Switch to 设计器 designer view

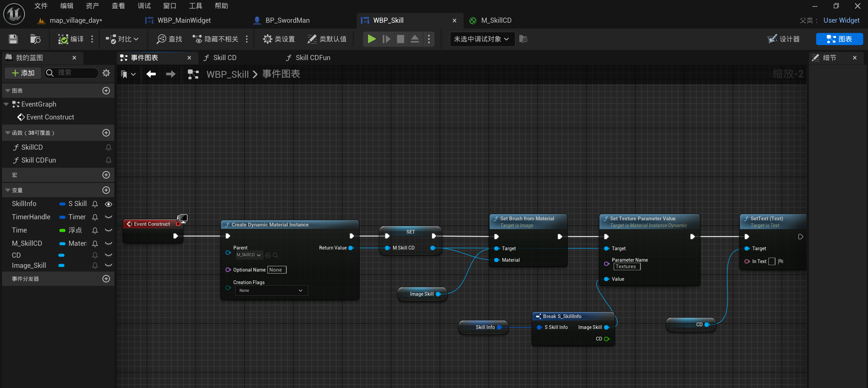pos(784,39)
